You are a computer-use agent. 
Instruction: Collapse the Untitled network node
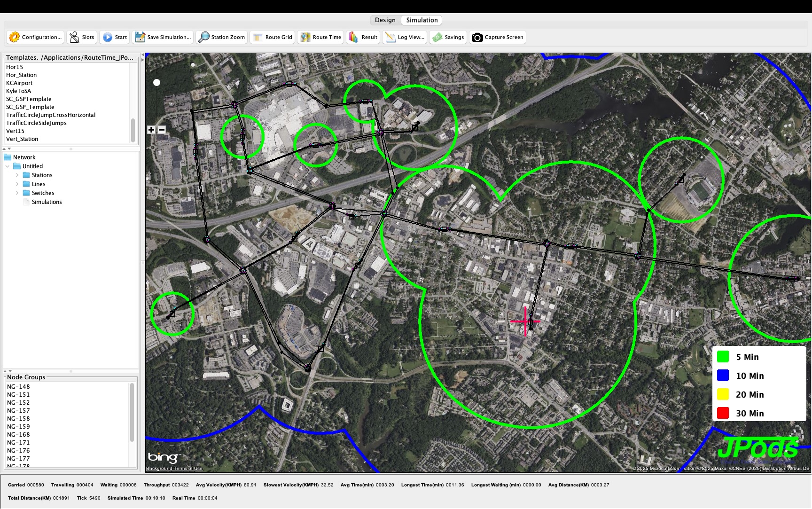point(8,166)
